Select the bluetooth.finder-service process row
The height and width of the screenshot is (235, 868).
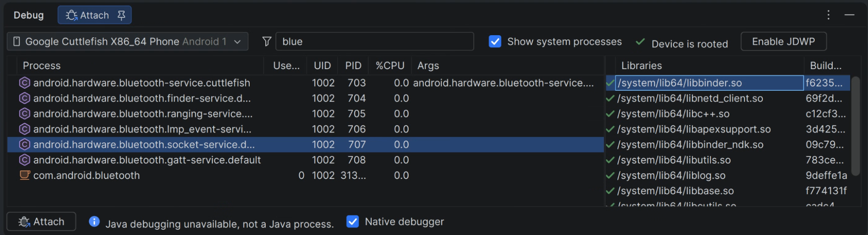tap(305, 98)
